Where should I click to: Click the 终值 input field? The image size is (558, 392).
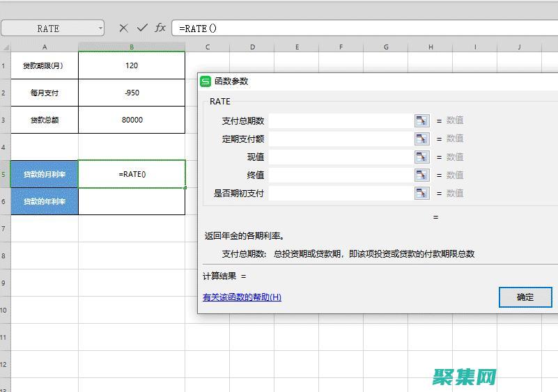tap(341, 175)
